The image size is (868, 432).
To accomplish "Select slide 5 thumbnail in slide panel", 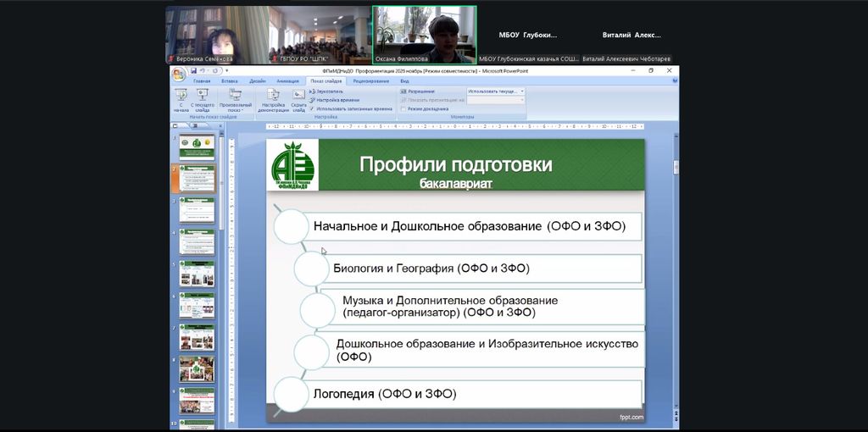I will (197, 274).
